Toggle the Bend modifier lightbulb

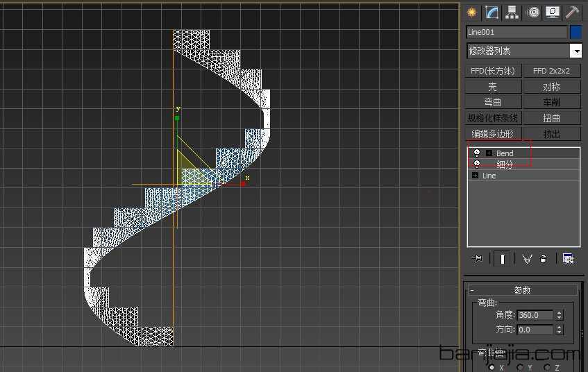click(x=477, y=153)
